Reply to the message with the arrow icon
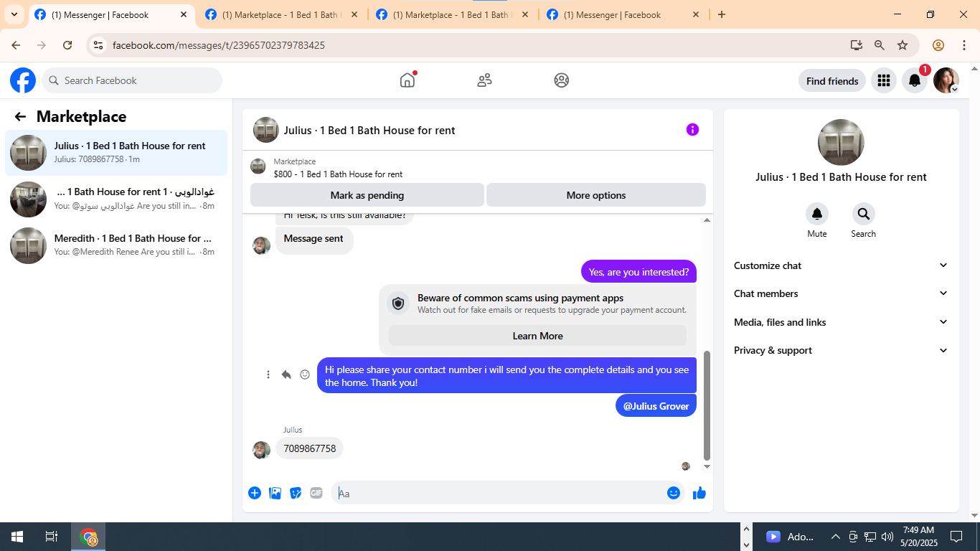 (286, 375)
